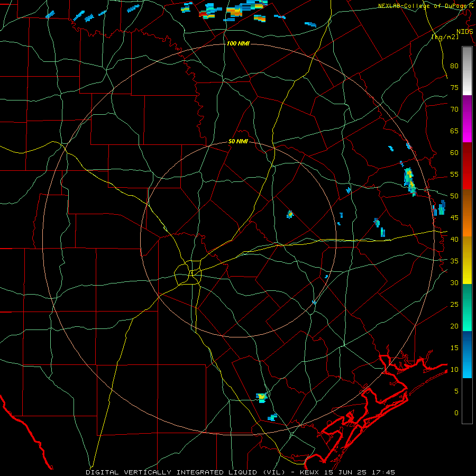Screen dimensions: 476x476
Task: Click the 80 value on the VIL scale
Action: click(x=454, y=66)
